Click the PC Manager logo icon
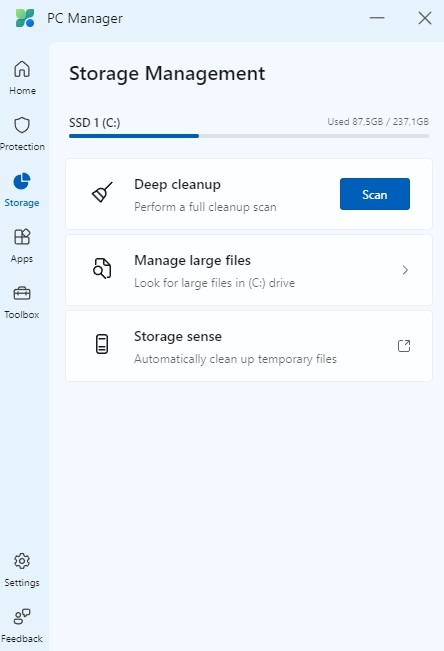Image resolution: width=444 pixels, height=651 pixels. (25, 18)
